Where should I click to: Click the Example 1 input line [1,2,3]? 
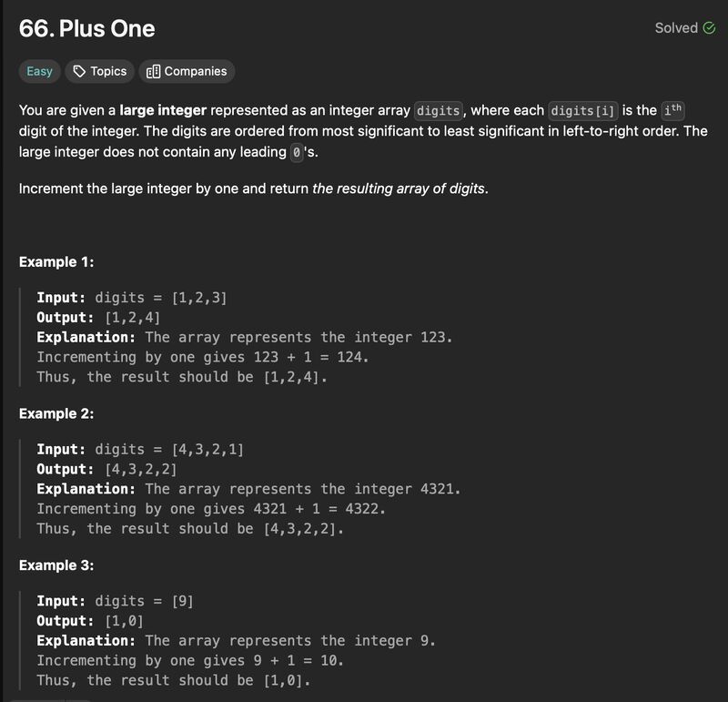click(x=132, y=298)
